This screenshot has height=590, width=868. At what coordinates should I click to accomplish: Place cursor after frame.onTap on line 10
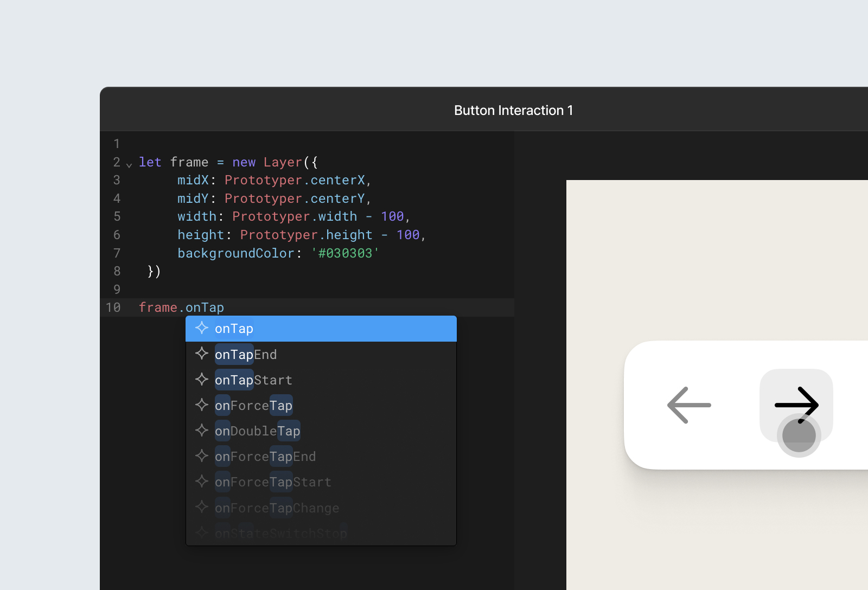[226, 307]
